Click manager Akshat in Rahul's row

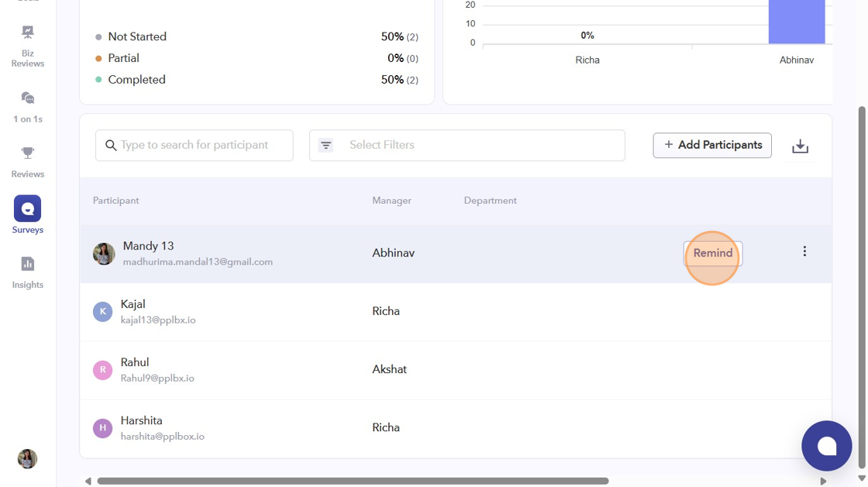coord(389,370)
